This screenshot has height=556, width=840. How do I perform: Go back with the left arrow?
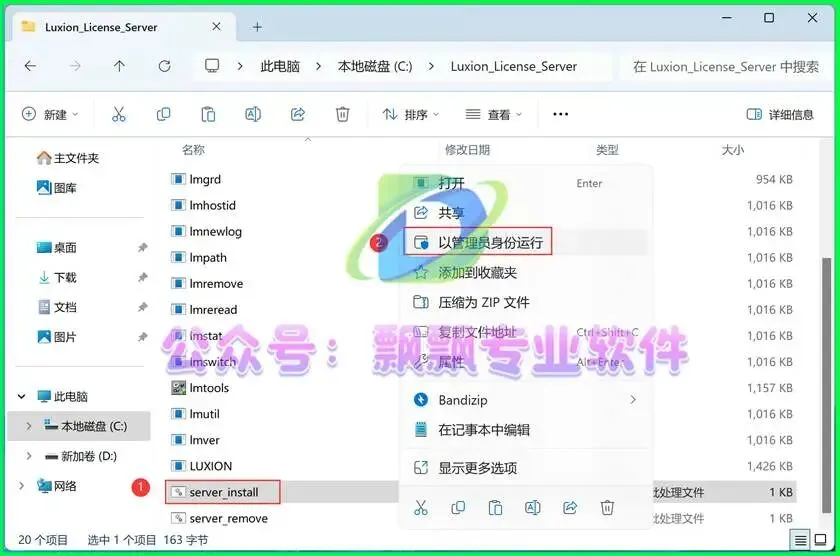click(x=31, y=66)
